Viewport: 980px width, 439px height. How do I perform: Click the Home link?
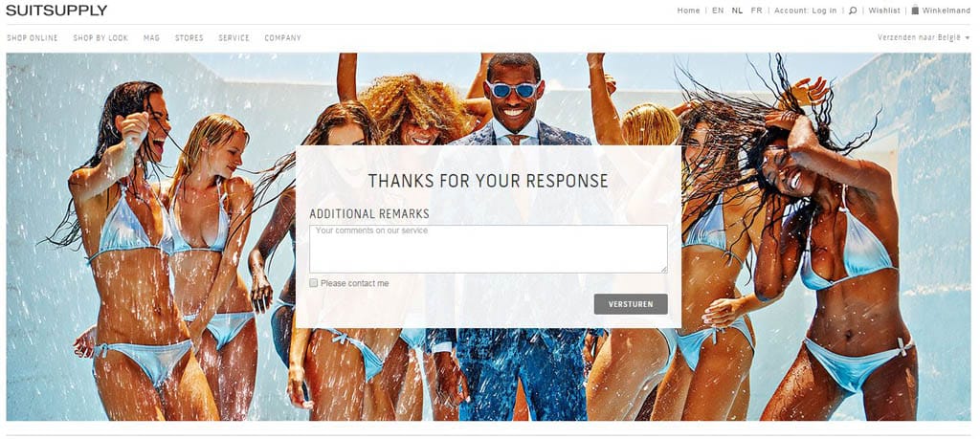689,11
